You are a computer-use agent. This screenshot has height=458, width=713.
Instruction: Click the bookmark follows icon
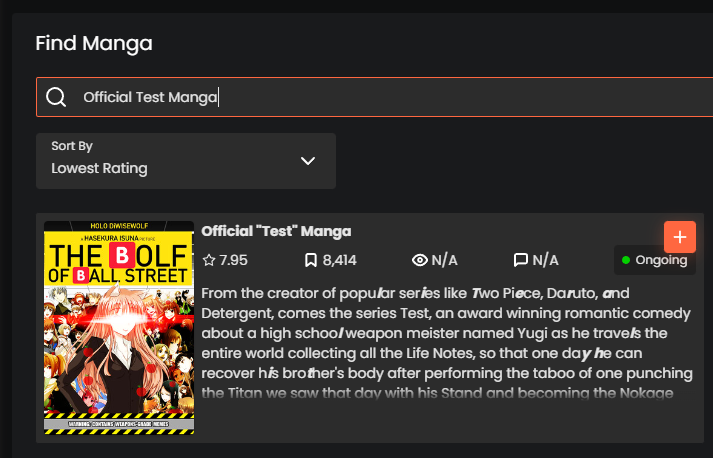(311, 260)
